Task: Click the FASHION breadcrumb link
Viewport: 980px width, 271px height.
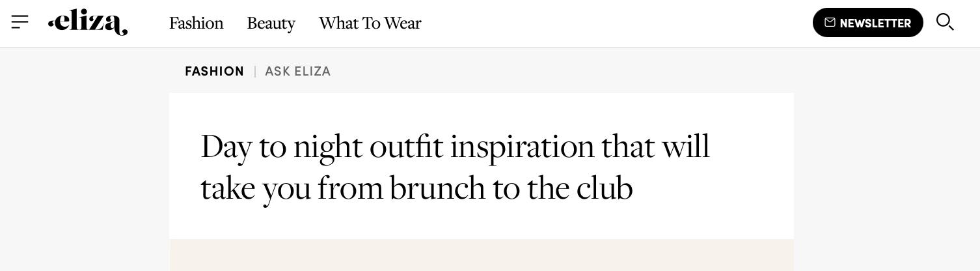Action: coord(214,72)
